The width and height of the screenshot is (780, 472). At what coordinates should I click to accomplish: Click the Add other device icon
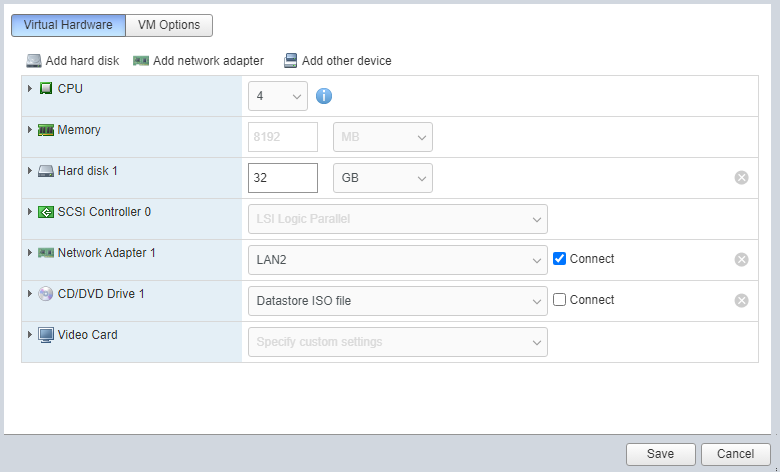click(x=291, y=61)
